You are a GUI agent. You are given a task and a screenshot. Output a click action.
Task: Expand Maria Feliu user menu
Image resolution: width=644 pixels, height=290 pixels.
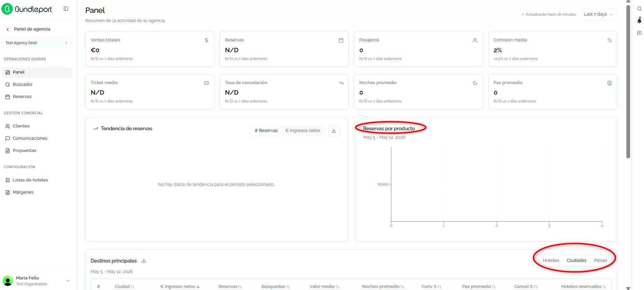68,281
